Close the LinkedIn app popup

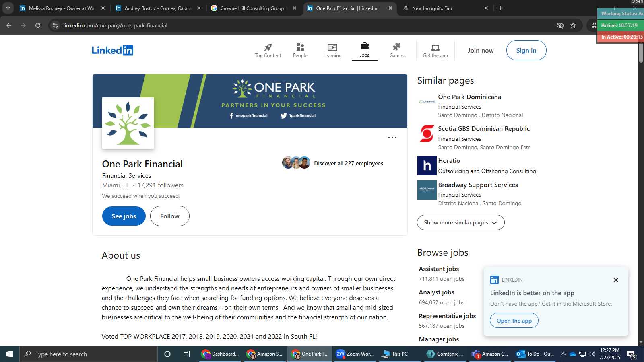click(x=615, y=280)
